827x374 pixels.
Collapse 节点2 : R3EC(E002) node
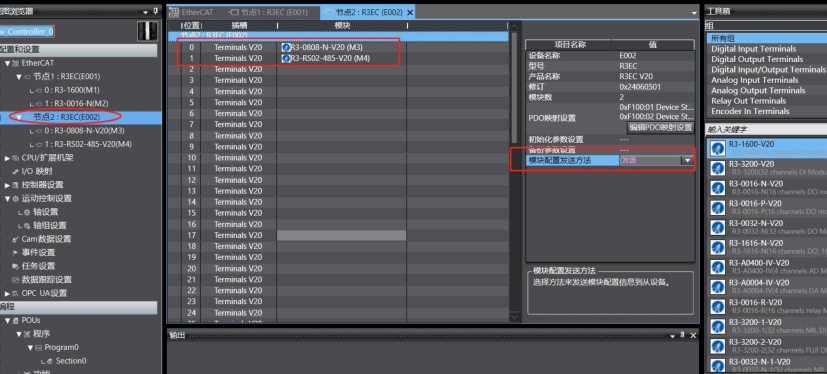pos(19,117)
